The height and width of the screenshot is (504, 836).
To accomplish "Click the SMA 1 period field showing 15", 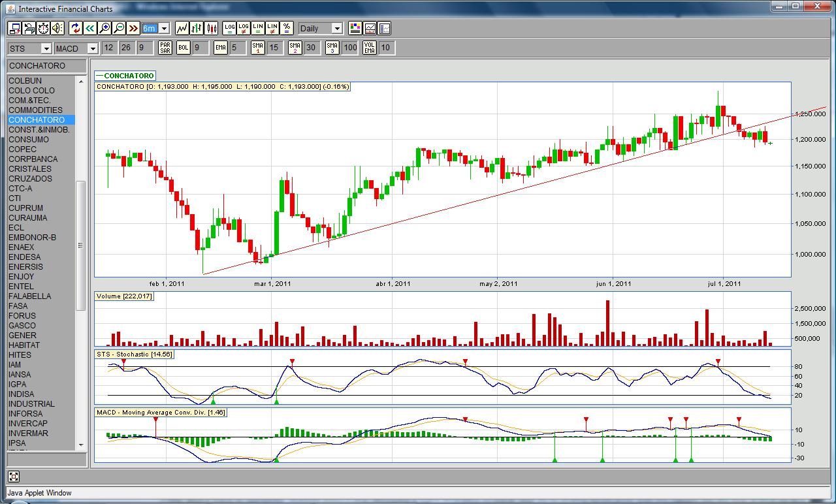I will click(x=274, y=48).
